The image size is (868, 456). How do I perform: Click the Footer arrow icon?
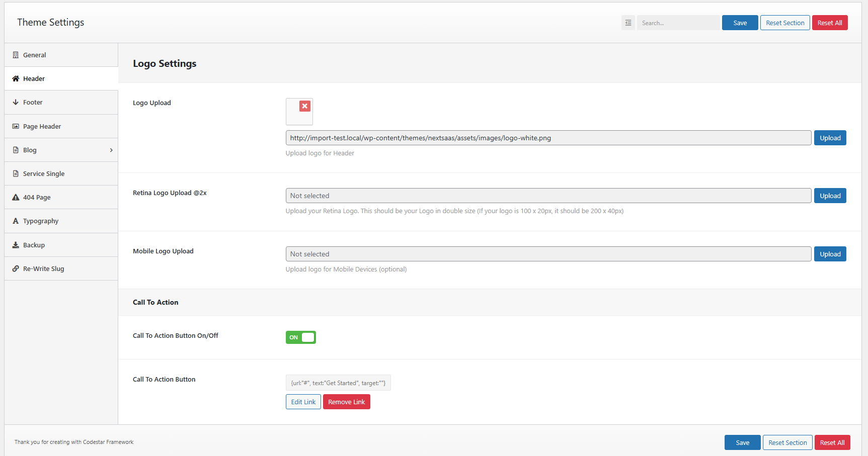[x=16, y=102]
